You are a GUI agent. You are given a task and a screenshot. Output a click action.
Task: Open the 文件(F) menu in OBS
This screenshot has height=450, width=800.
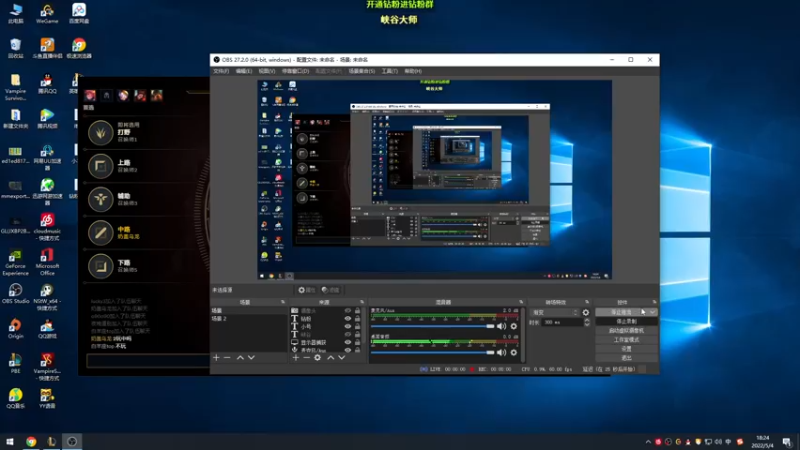coord(221,71)
